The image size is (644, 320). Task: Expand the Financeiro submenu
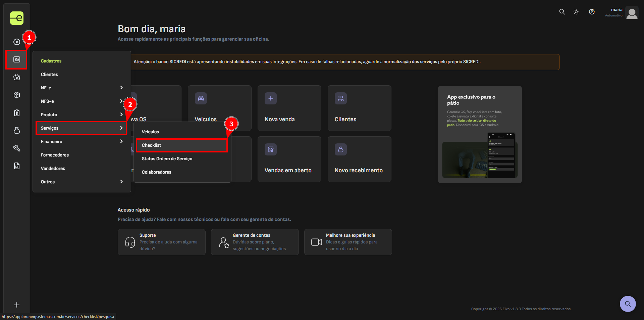[82, 142]
